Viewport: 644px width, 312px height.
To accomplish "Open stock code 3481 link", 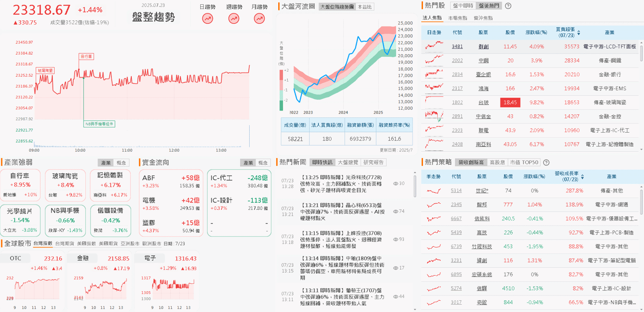I will click(457, 46).
